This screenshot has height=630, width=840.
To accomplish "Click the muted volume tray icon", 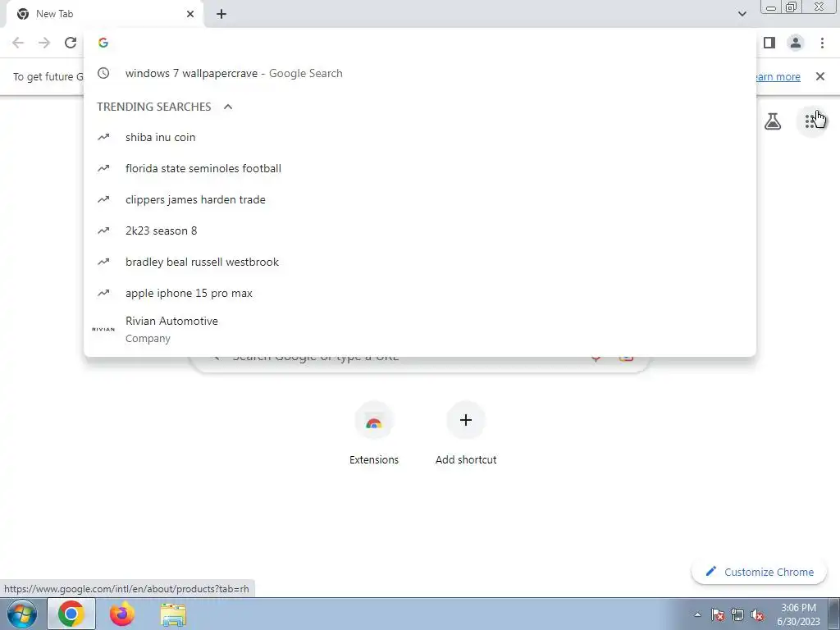I will click(757, 615).
